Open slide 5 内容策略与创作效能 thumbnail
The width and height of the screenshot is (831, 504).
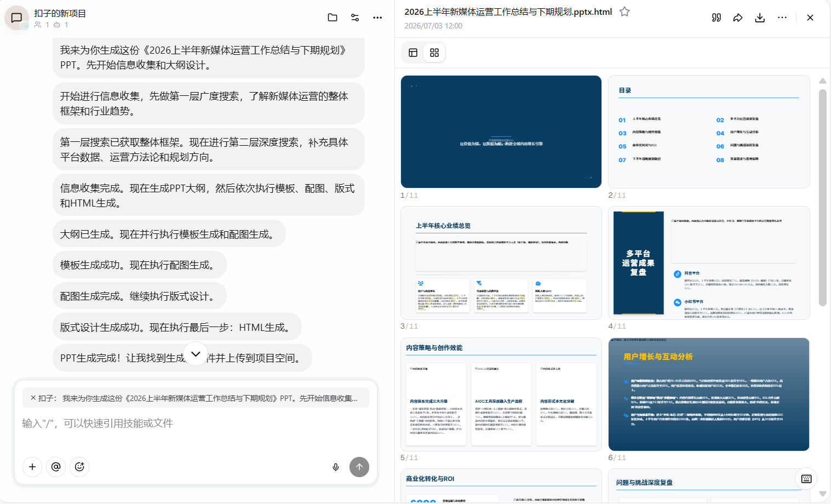point(501,394)
